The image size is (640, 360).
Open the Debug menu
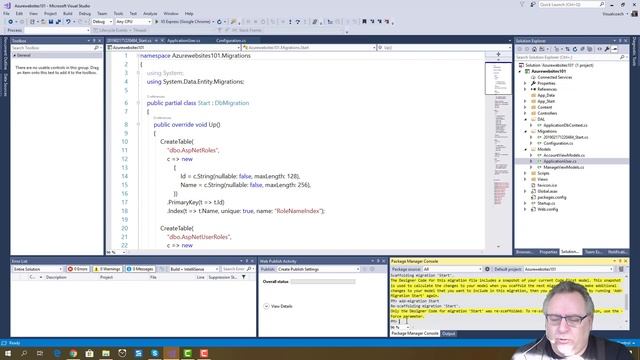tap(85, 13)
